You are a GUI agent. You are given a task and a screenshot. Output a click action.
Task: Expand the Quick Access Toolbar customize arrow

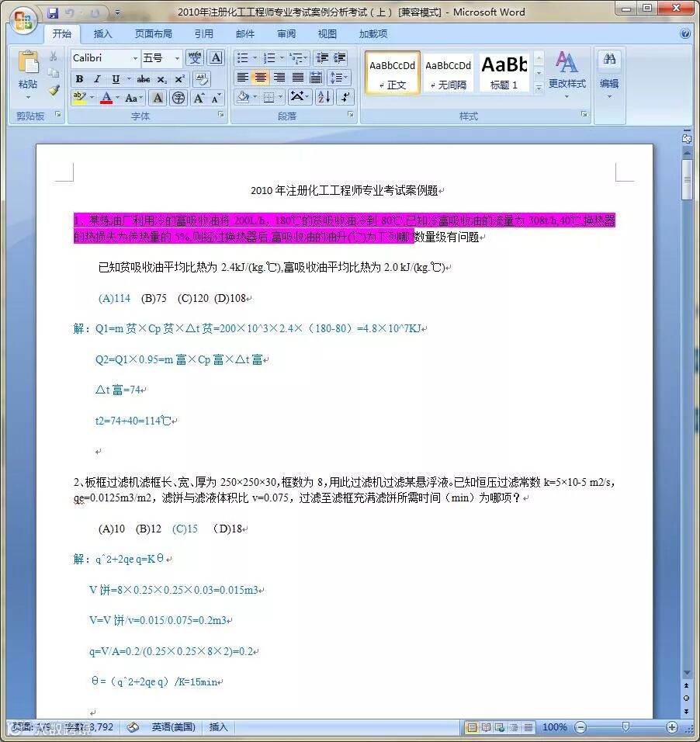click(x=117, y=12)
